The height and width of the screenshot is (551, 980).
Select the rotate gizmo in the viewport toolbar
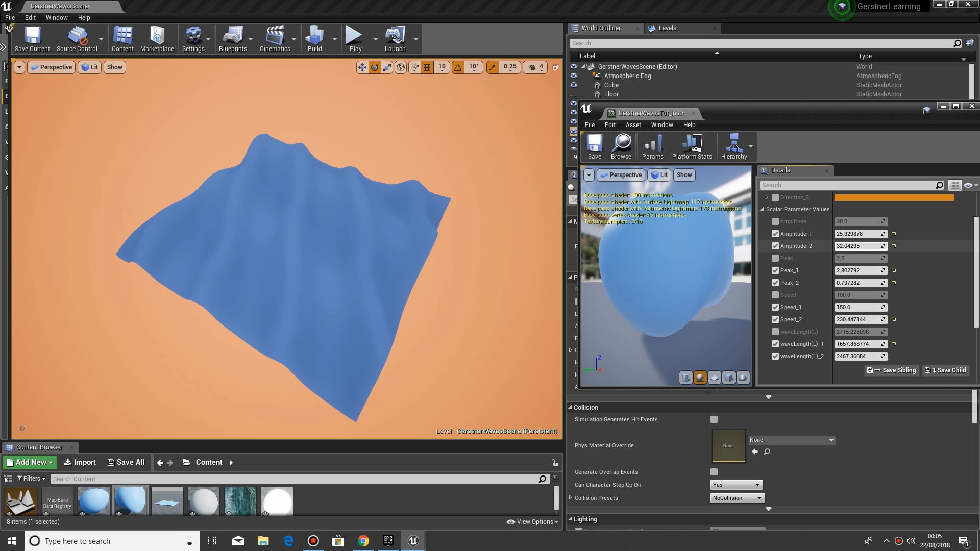point(375,67)
